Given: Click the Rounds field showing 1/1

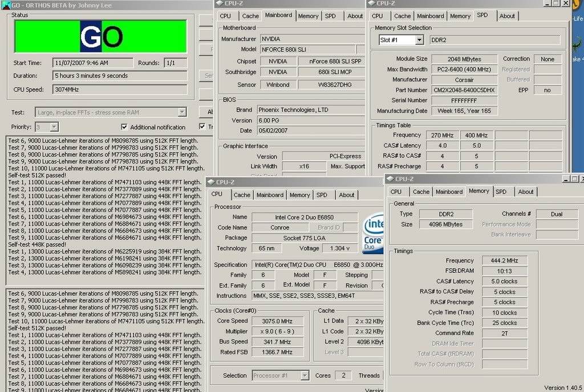Looking at the screenshot, I should click(x=176, y=63).
